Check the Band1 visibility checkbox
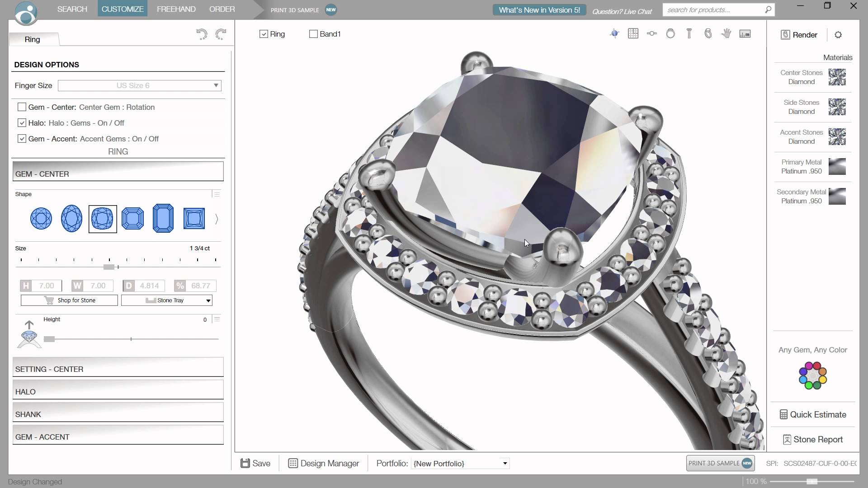 (313, 34)
